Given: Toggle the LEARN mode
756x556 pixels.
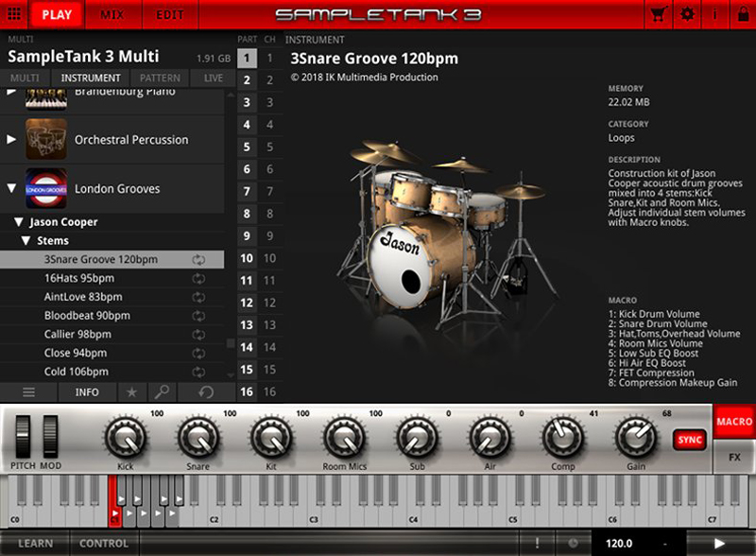Looking at the screenshot, I should click(x=35, y=543).
